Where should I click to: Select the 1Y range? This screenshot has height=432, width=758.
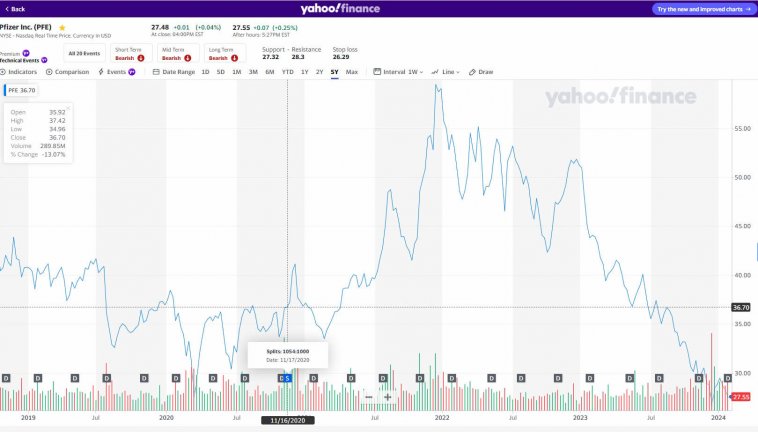tap(305, 72)
